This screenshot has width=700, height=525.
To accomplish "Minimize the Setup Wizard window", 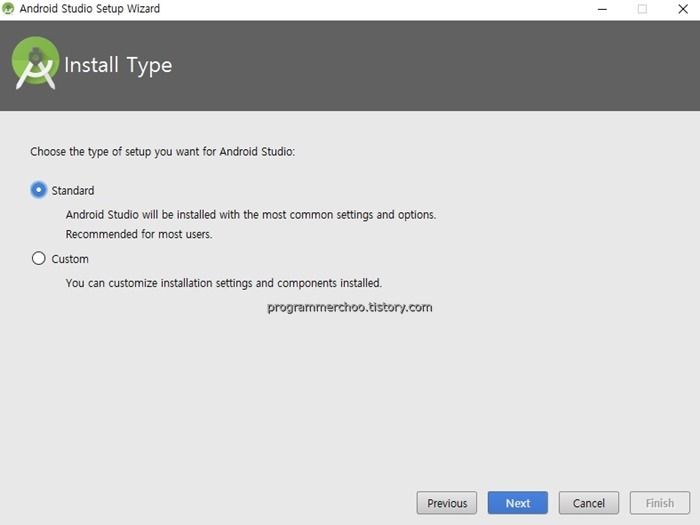I will point(602,9).
